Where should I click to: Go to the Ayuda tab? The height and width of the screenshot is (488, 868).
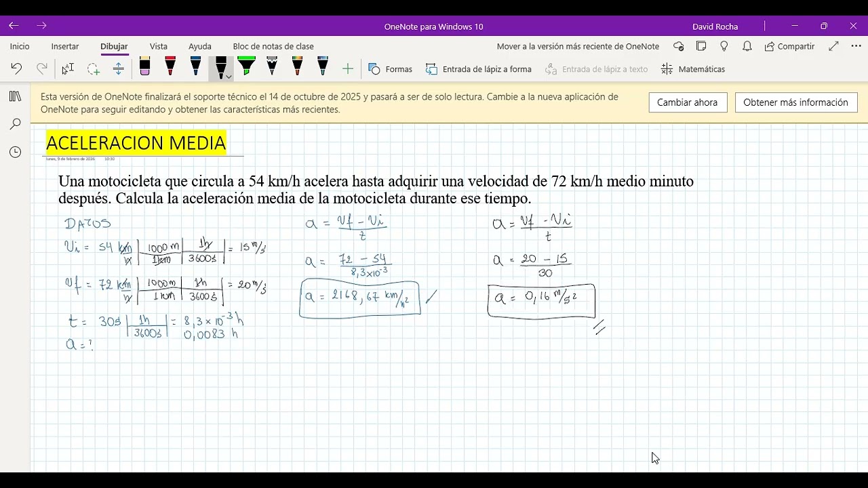[200, 46]
